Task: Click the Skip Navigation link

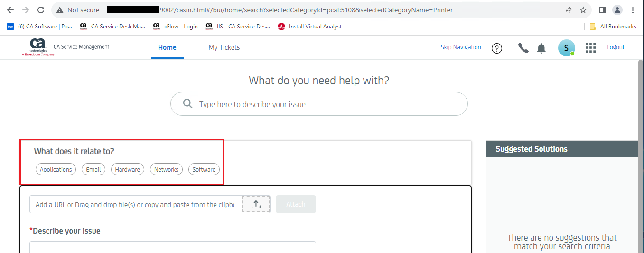Action: [x=461, y=47]
